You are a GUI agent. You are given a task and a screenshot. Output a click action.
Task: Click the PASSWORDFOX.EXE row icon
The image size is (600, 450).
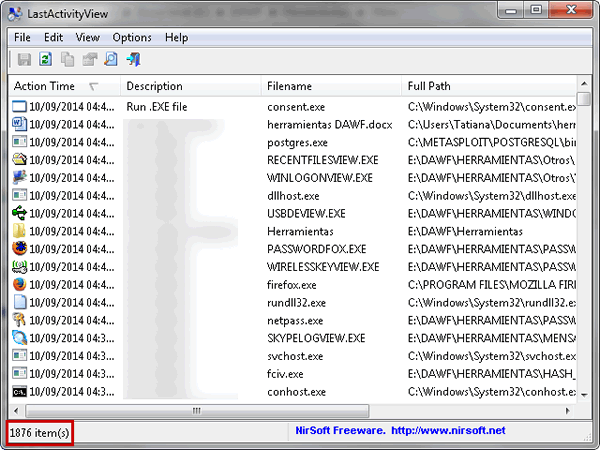click(19, 249)
